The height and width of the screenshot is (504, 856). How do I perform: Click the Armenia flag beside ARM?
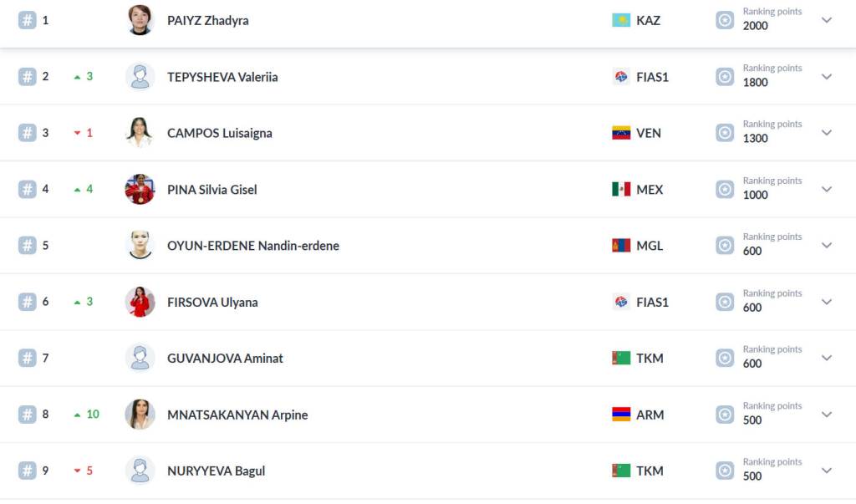pyautogui.click(x=621, y=415)
